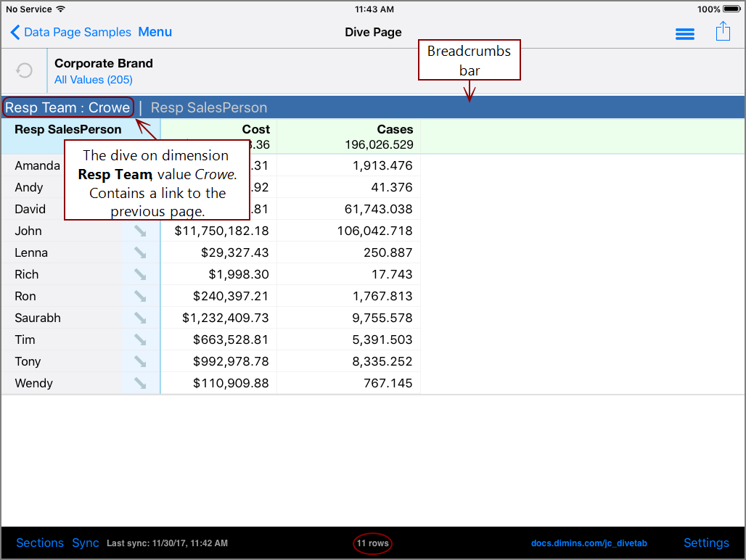Sort by Cases column header
The width and height of the screenshot is (746, 560).
coord(394,130)
